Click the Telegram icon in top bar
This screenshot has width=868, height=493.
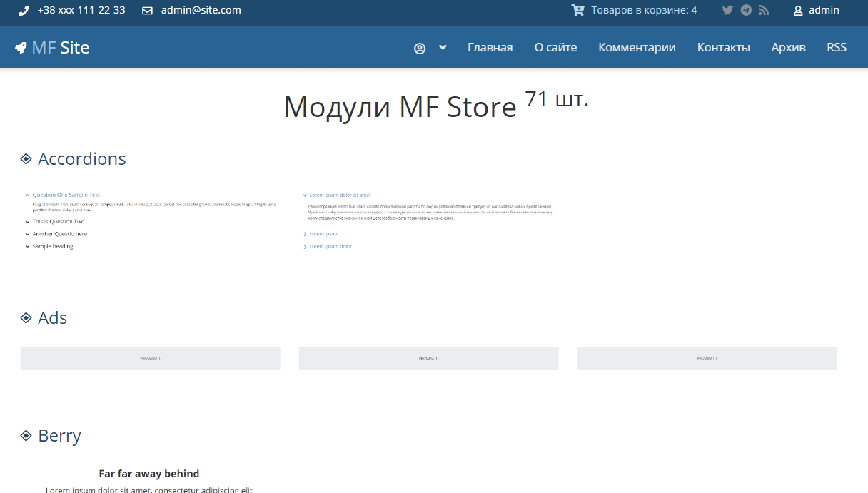[746, 10]
